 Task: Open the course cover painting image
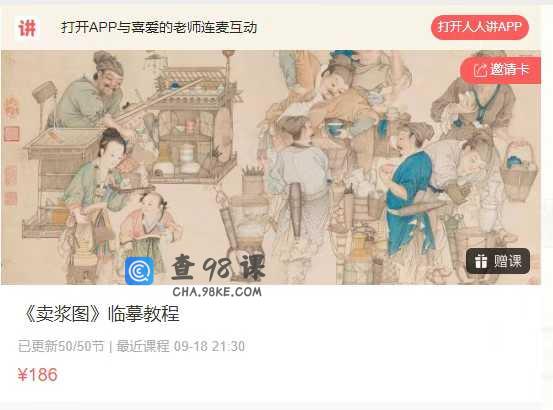[271, 167]
